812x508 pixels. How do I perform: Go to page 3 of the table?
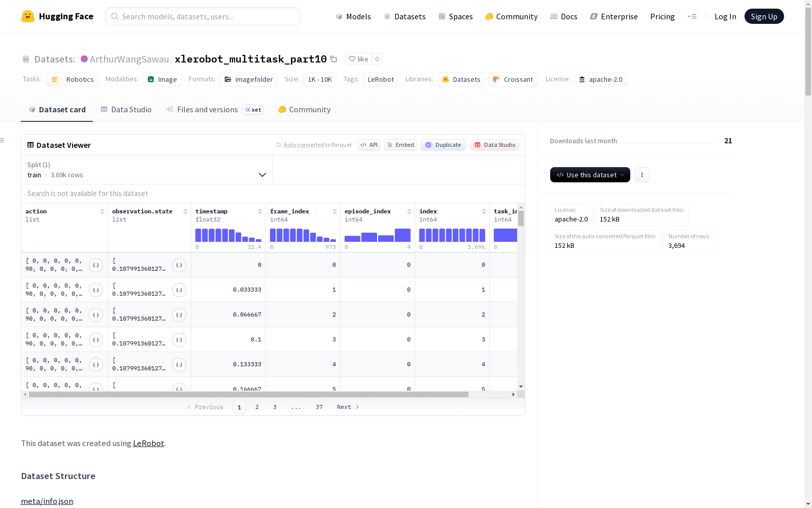275,407
